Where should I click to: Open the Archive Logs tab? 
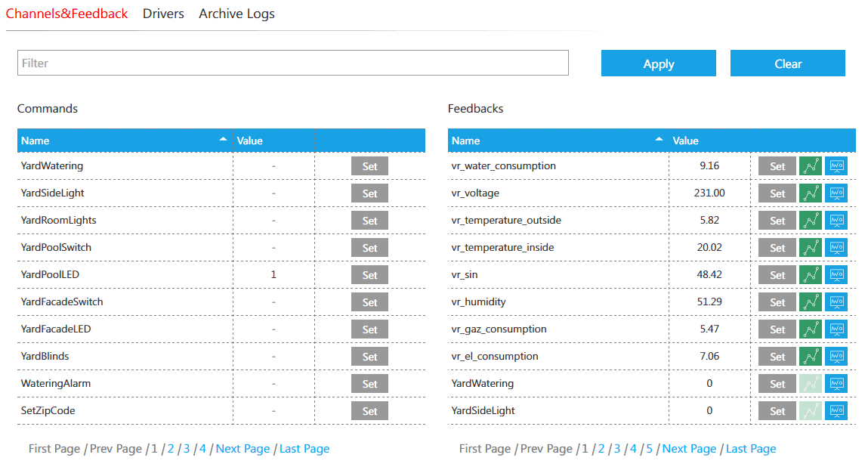[237, 14]
